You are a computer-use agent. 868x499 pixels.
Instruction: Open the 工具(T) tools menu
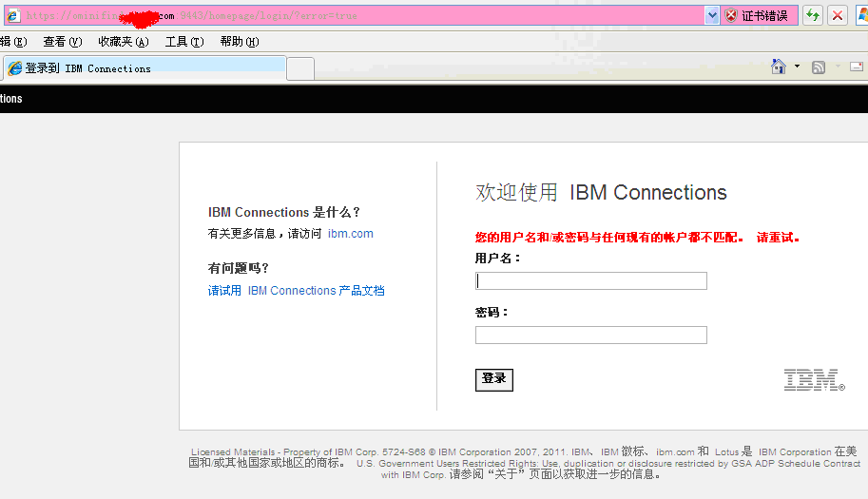coord(184,42)
